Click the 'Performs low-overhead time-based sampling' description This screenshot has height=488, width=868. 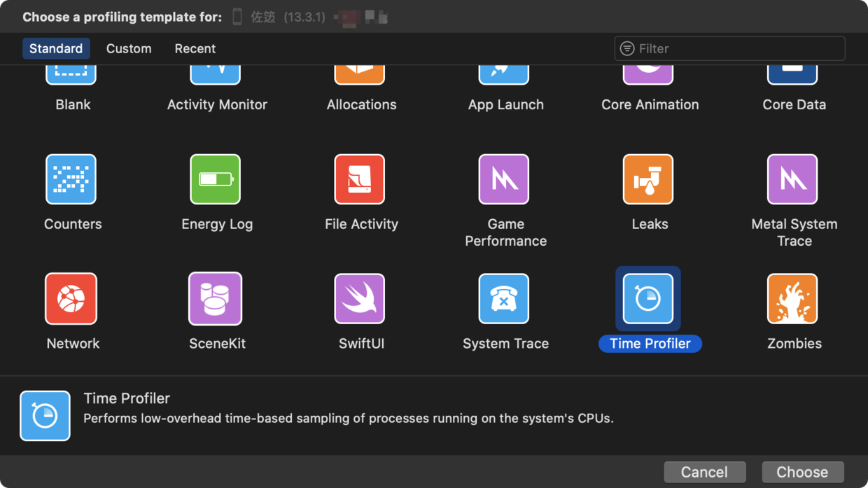[349, 419]
